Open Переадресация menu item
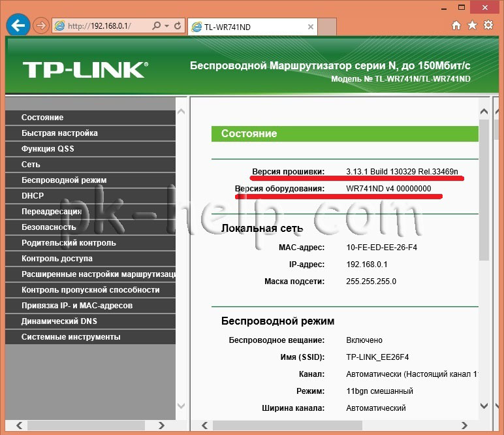This screenshot has width=504, height=435. pos(90,212)
